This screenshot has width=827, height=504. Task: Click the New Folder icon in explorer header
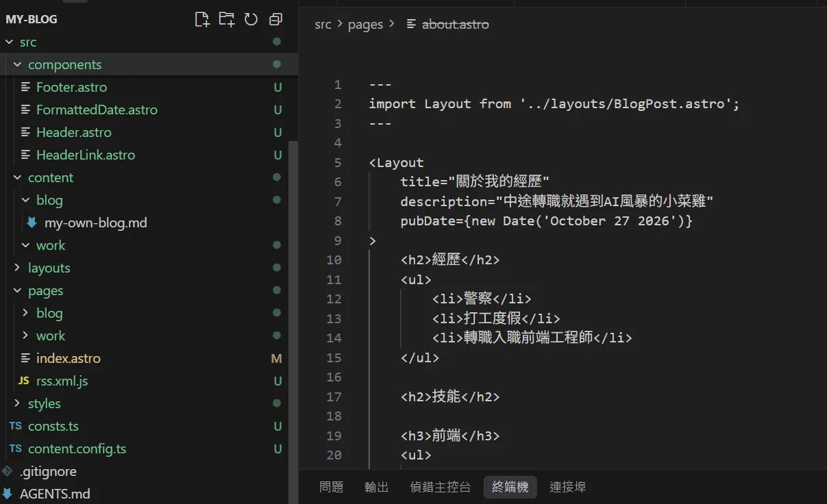227,19
